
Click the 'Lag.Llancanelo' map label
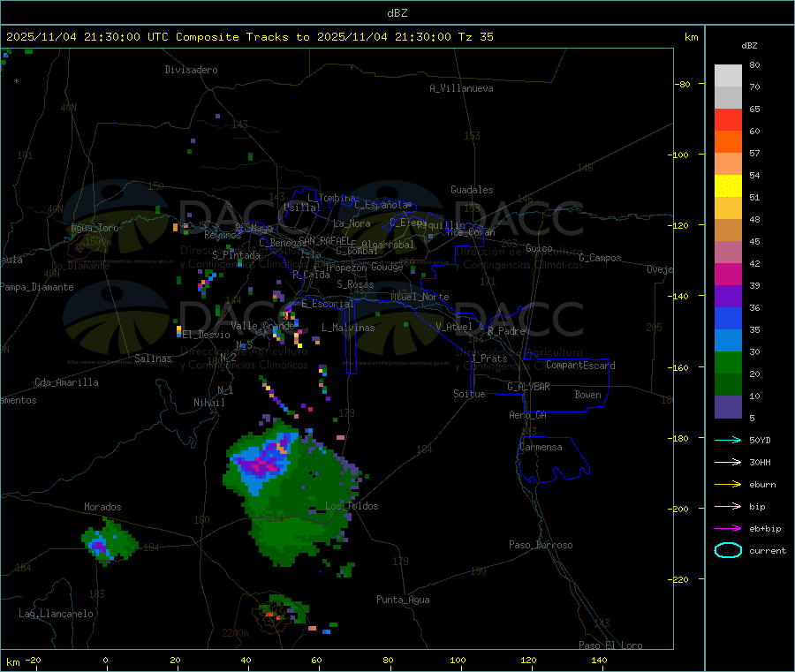pyautogui.click(x=56, y=614)
